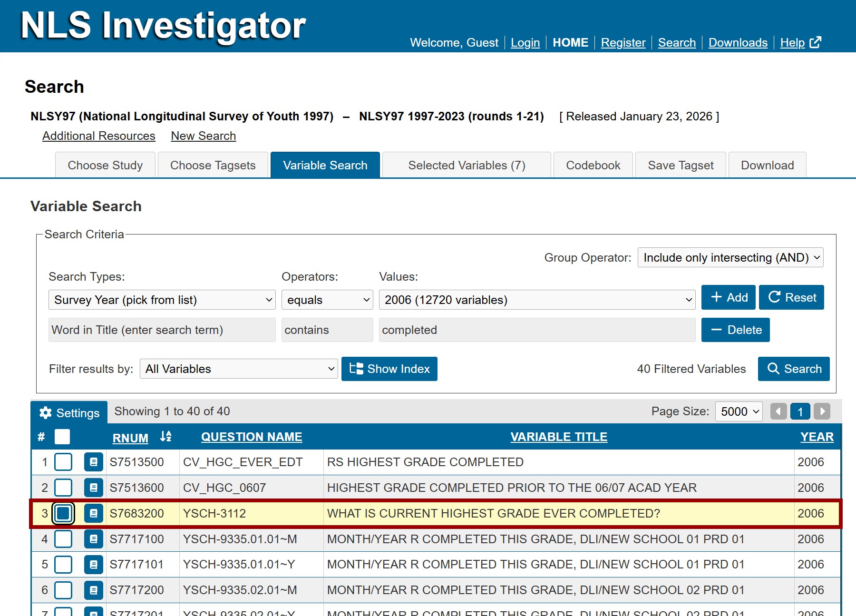Click question name YSCH-3112
This screenshot has height=616, width=856.
pyautogui.click(x=214, y=513)
